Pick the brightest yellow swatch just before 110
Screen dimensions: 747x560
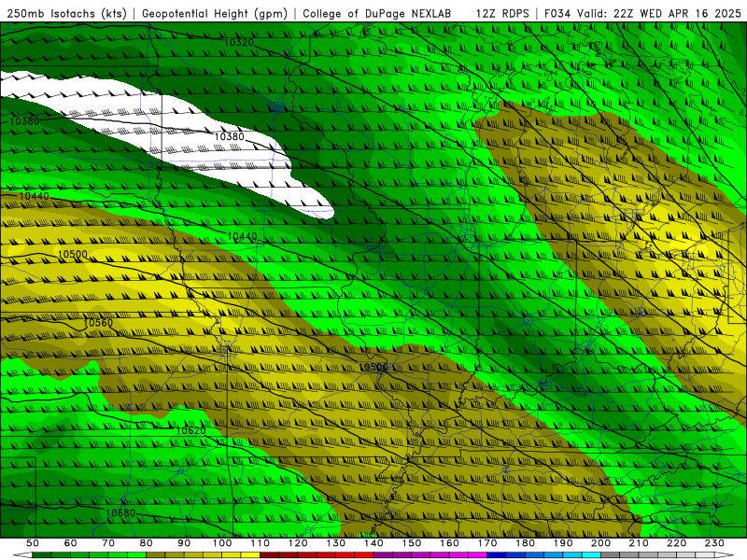(250, 555)
